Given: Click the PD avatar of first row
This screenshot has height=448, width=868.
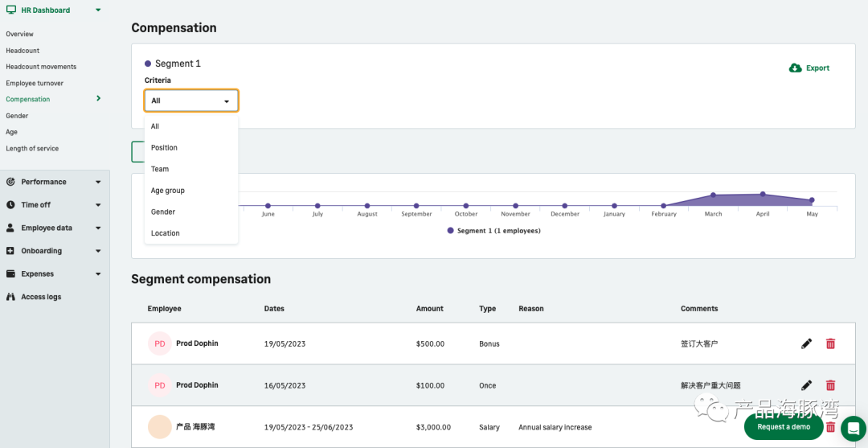Looking at the screenshot, I should [x=160, y=343].
